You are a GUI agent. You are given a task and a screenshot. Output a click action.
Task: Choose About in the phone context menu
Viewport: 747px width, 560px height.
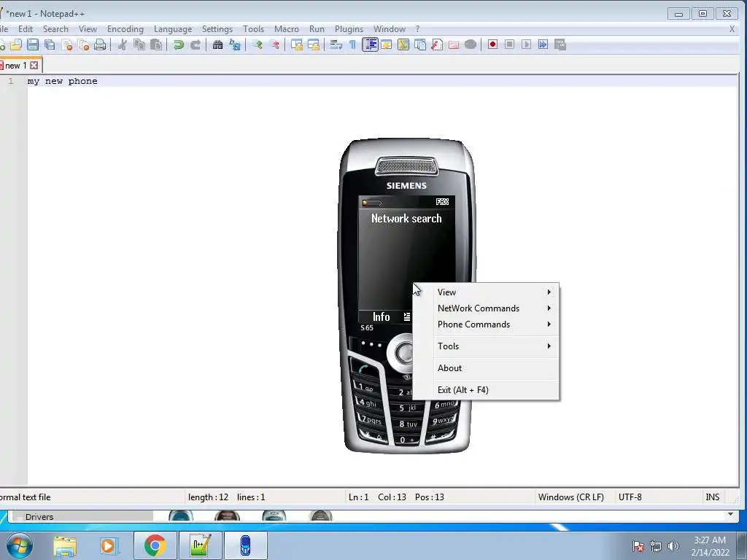(486, 368)
